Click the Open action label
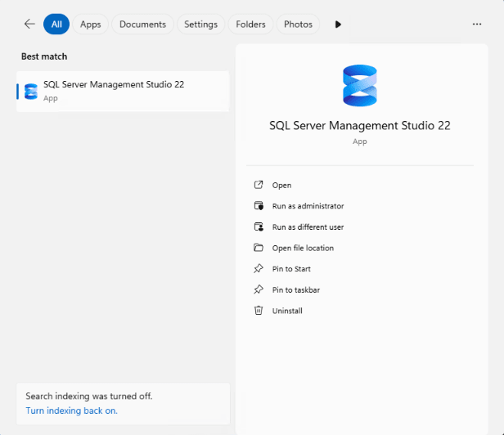 pos(281,186)
